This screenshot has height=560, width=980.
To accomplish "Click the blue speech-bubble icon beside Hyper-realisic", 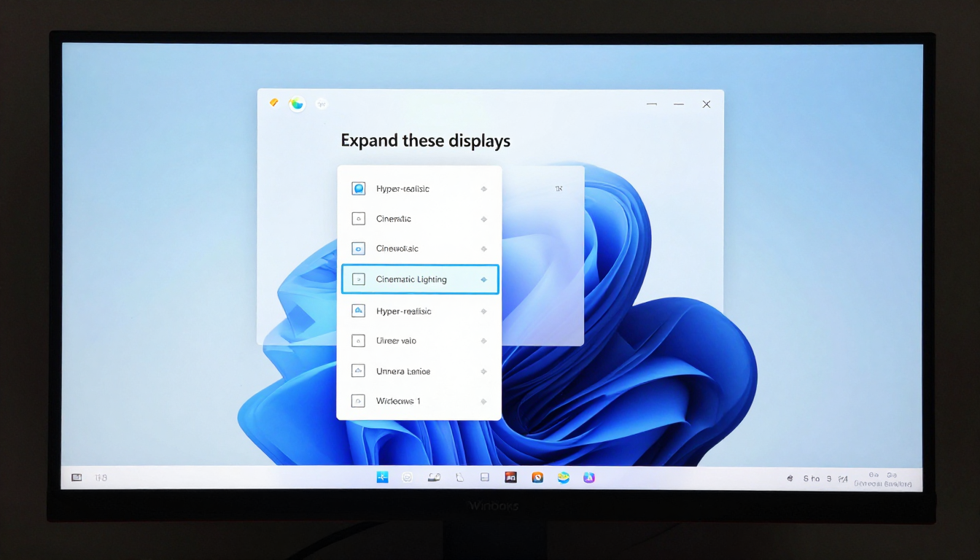I will click(x=358, y=189).
